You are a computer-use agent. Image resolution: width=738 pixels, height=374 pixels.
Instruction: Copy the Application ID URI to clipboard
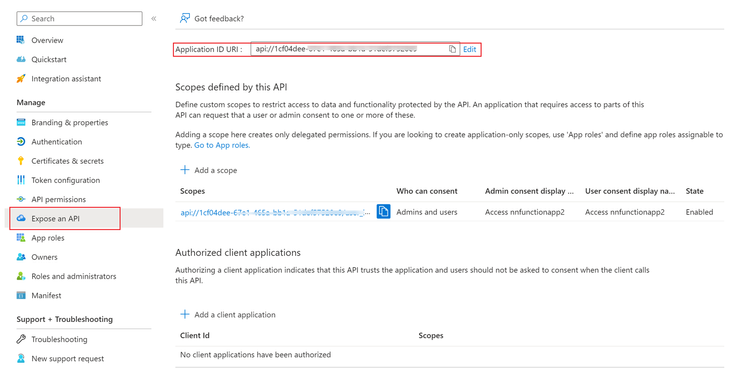[452, 49]
